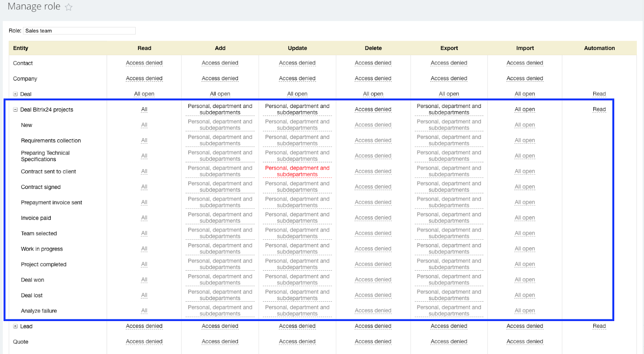The image size is (644, 354).
Task: Open Import 'All open' for Deal won
Action: (x=525, y=279)
